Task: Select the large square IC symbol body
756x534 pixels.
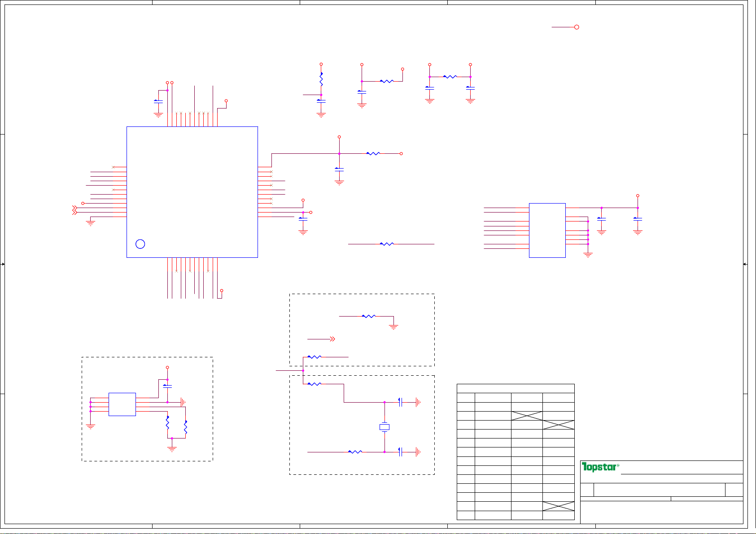Action: 192,192
